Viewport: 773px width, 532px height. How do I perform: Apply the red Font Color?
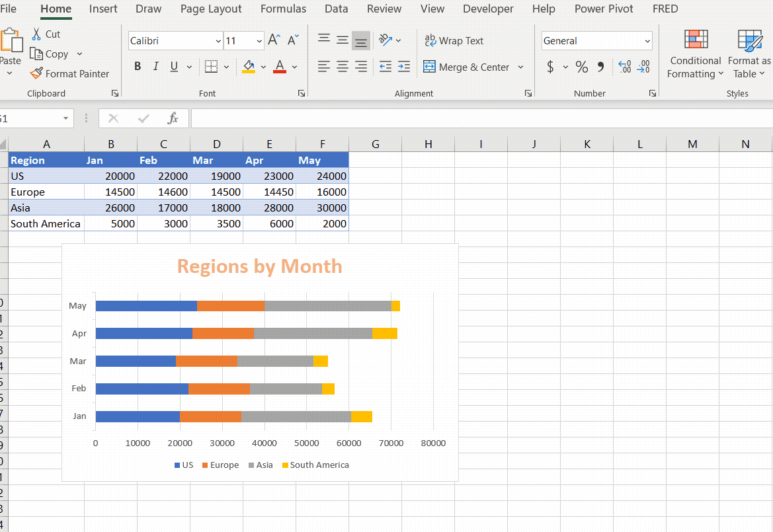(x=280, y=67)
